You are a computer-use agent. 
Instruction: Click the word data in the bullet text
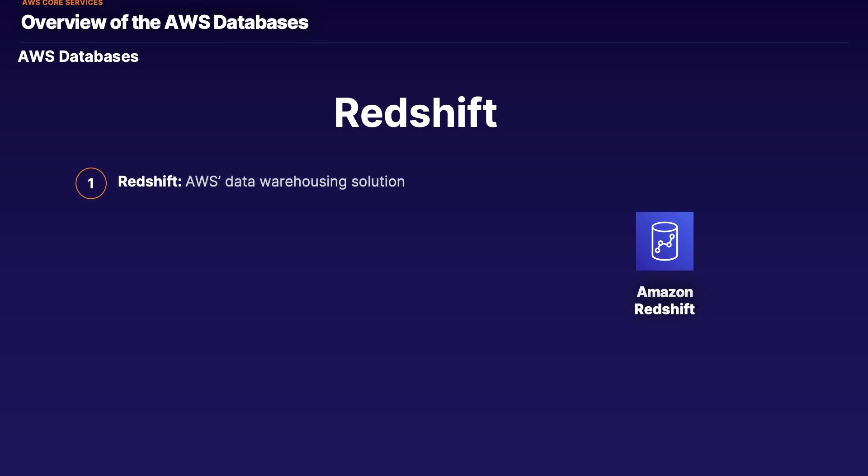240,182
